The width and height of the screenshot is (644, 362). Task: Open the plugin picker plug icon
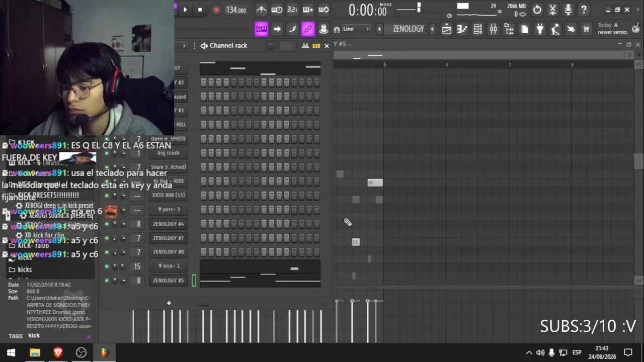[x=540, y=29]
